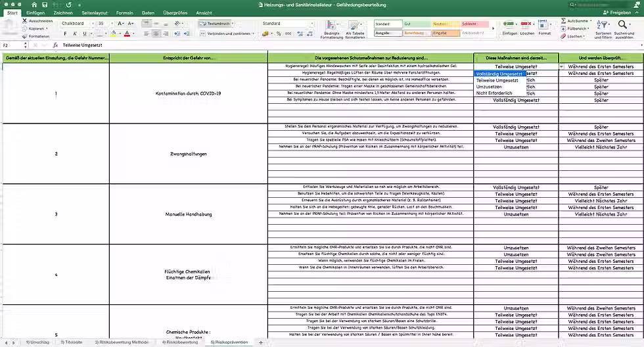Viewport: 644px width, 347px height.
Task: Add a new sheet with plus button
Action: [261, 342]
